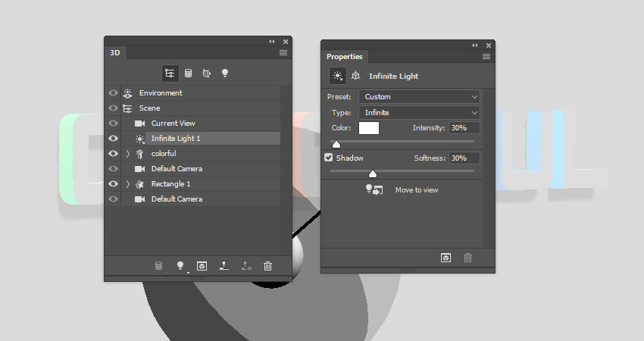
Task: Click the Infinite Light 1 sun icon
Action: (x=140, y=139)
